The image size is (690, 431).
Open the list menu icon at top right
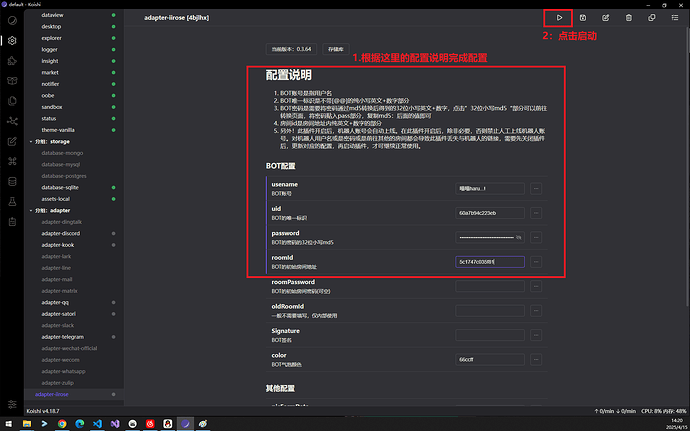point(675,18)
